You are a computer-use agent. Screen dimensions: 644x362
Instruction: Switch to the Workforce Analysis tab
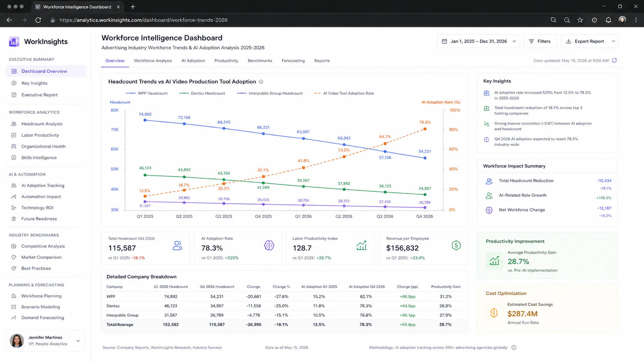[x=153, y=61]
